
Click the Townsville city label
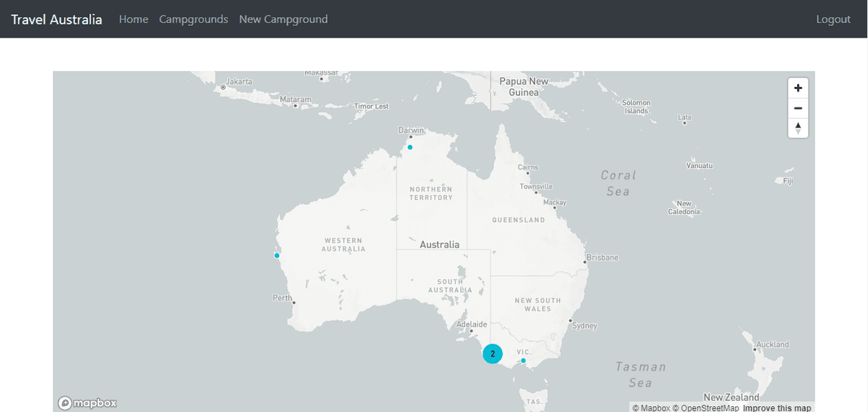tap(536, 186)
